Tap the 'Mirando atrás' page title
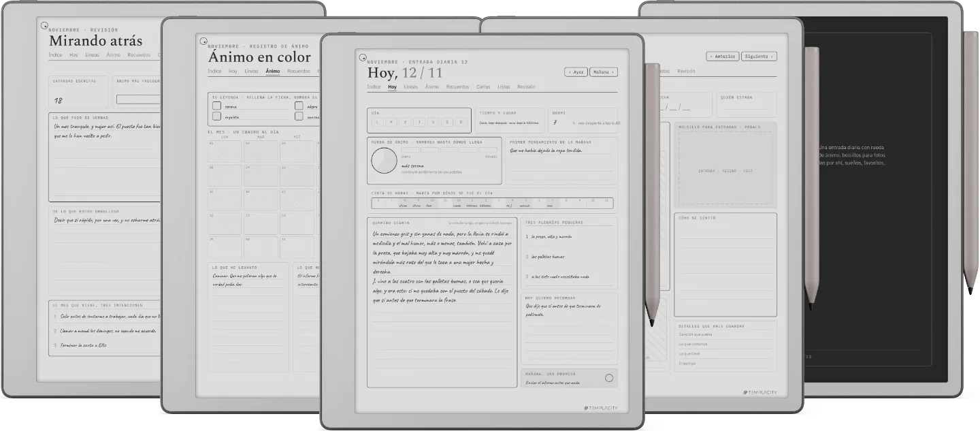Viewport: 980px width, 431px height. 96,40
